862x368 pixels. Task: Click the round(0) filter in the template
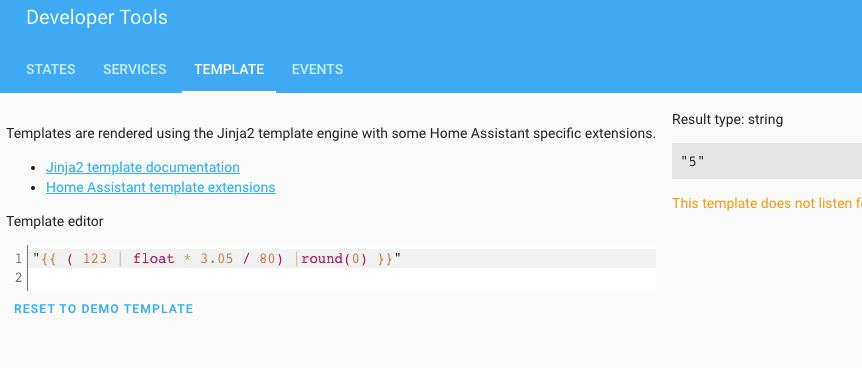(x=334, y=259)
